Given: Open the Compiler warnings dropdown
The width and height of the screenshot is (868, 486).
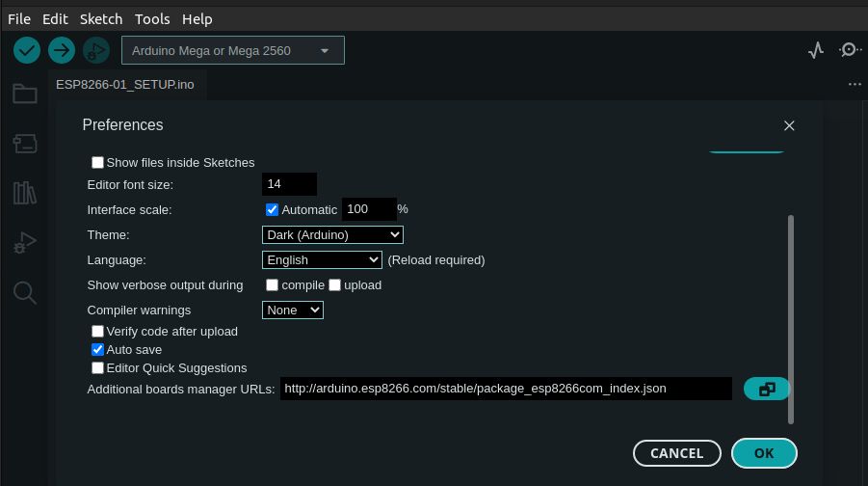Looking at the screenshot, I should tap(293, 310).
